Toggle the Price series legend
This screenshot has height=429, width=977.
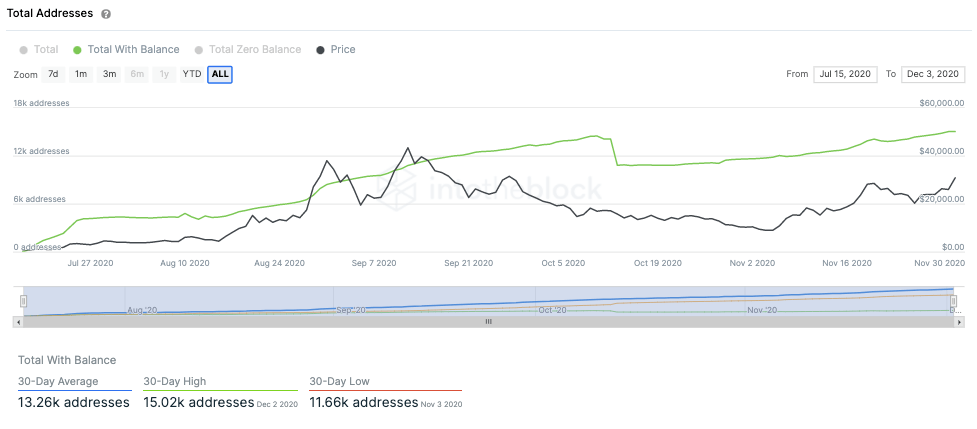[336, 49]
